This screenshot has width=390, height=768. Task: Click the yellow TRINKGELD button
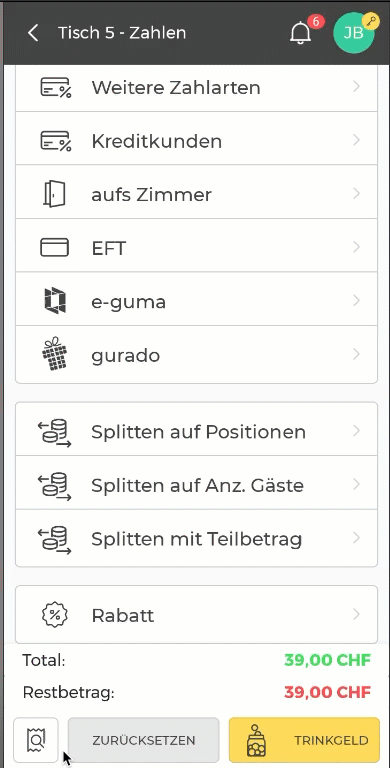click(304, 740)
